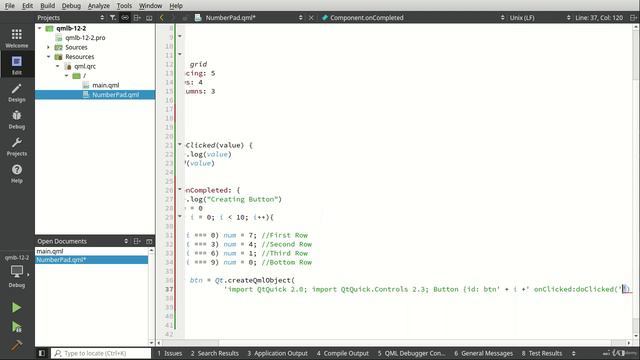Image resolution: width=640 pixels, height=360 pixels.
Task: Open the Help menu in menu bar
Action: 176,6
